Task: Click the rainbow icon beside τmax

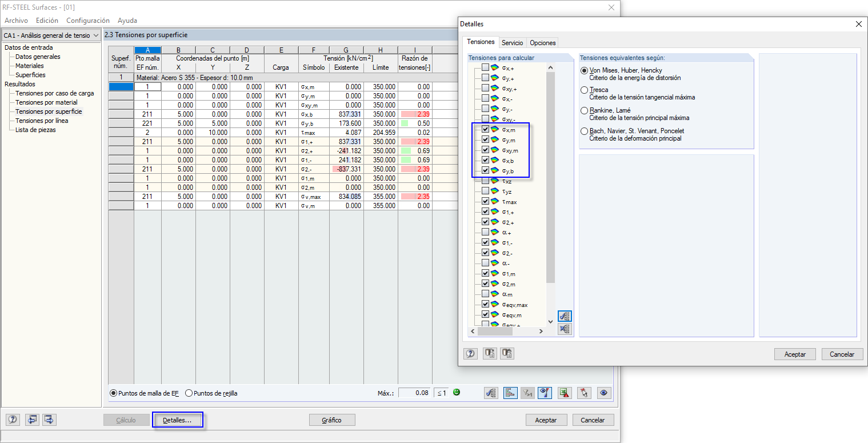Action: click(x=495, y=201)
